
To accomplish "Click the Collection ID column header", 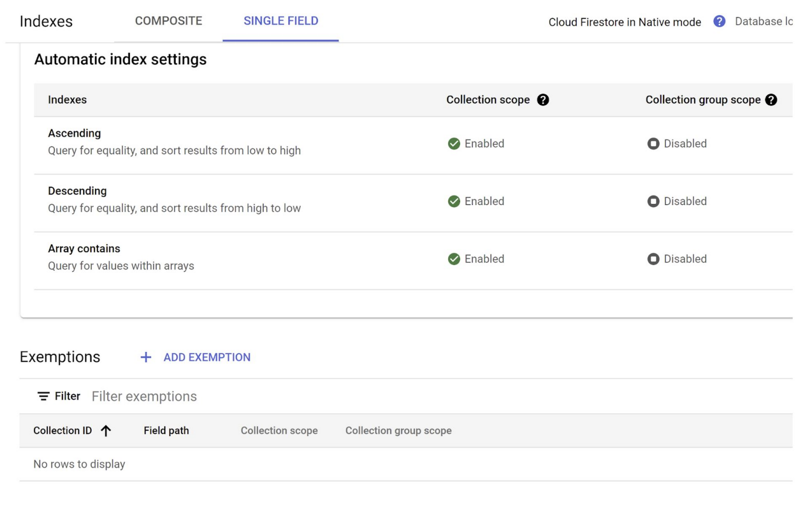I will coord(63,431).
